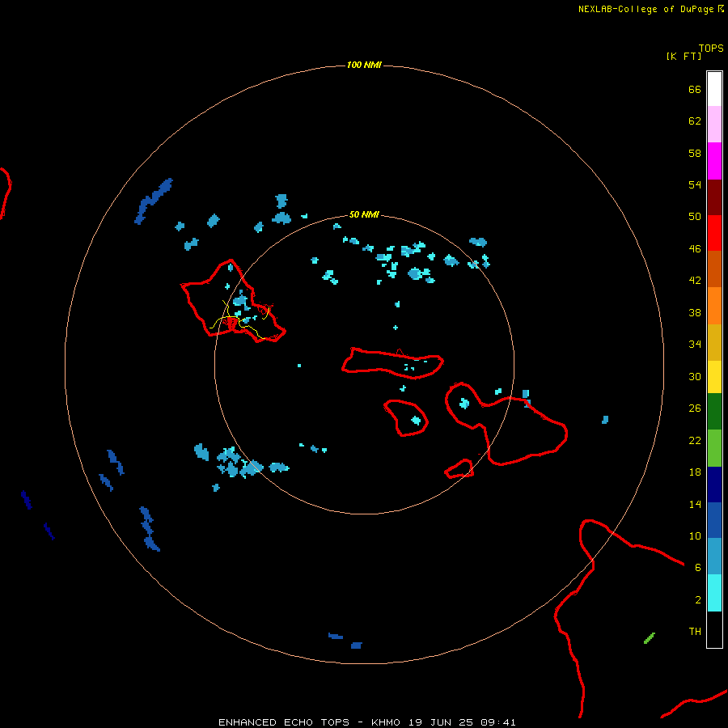Screen dimensions: 728x728
Task: Click the legend value 46
Action: pos(695,249)
